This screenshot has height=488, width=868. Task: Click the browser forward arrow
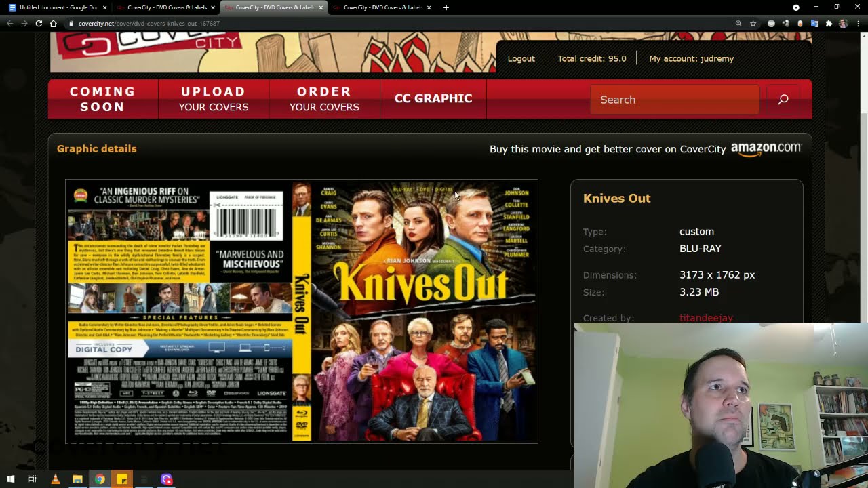coord(24,23)
